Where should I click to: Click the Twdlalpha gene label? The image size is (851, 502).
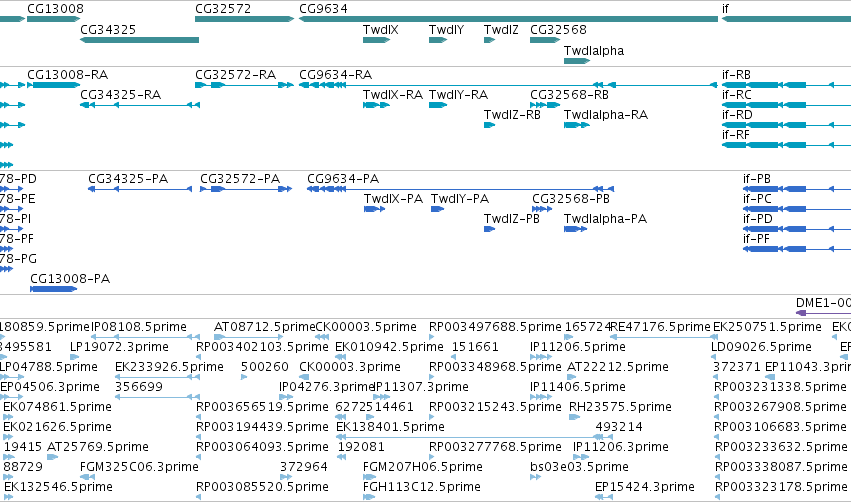(594, 51)
